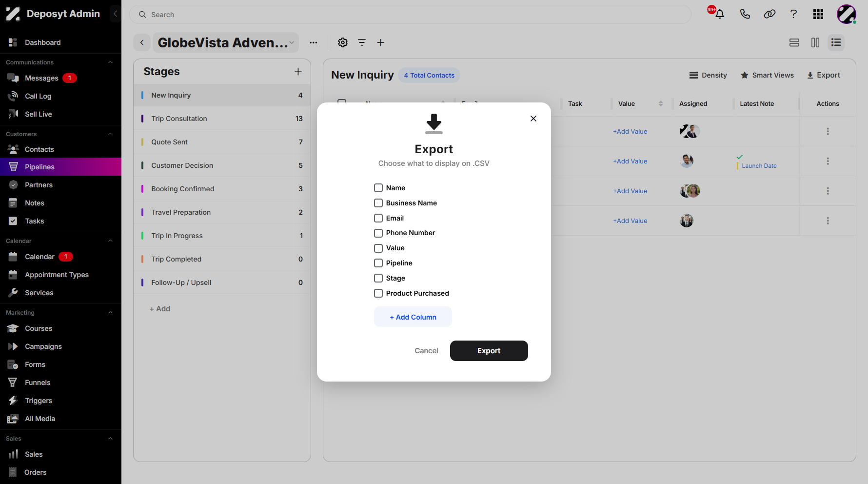
Task: Open the GlobeVista Adven... pipeline dropdown
Action: 226,42
